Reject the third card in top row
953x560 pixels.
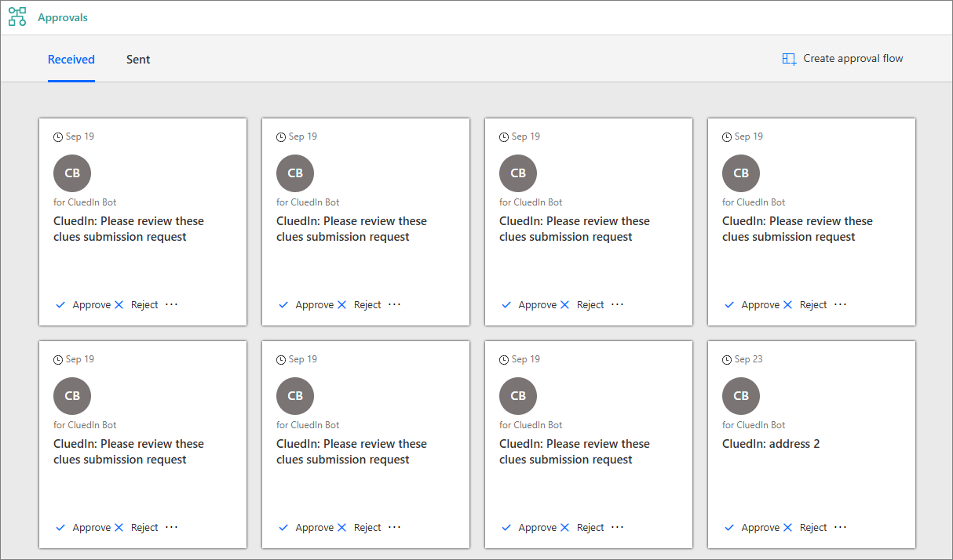point(582,305)
